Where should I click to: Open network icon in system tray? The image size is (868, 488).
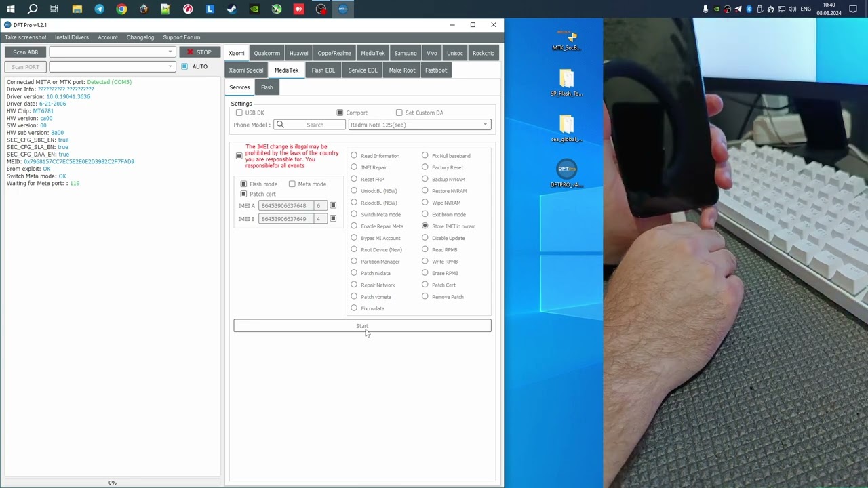[781, 9]
